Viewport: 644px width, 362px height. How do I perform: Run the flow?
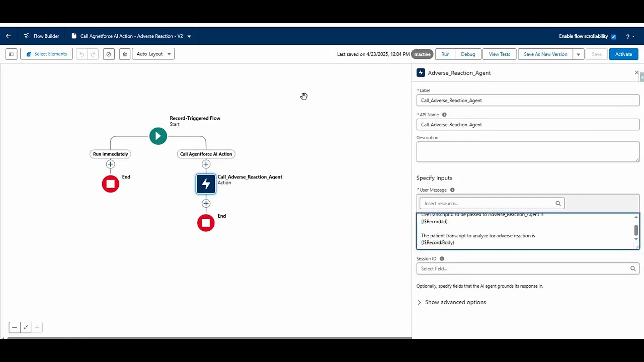point(445,54)
